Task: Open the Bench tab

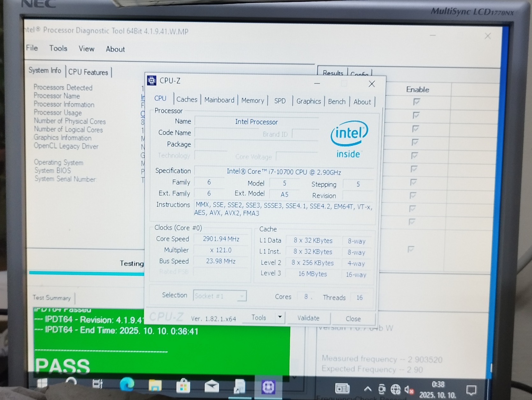Action: coord(337,102)
